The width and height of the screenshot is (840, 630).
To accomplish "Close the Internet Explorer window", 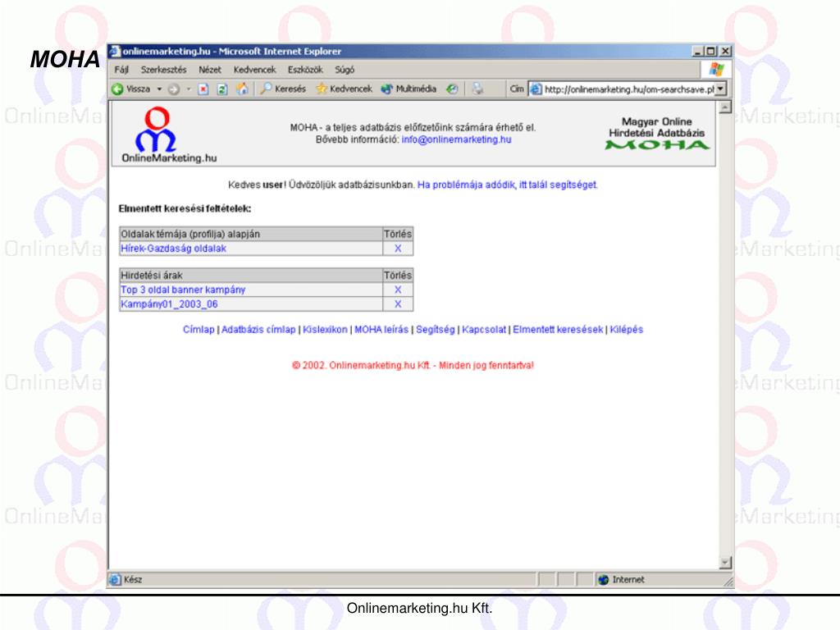I will click(x=725, y=52).
